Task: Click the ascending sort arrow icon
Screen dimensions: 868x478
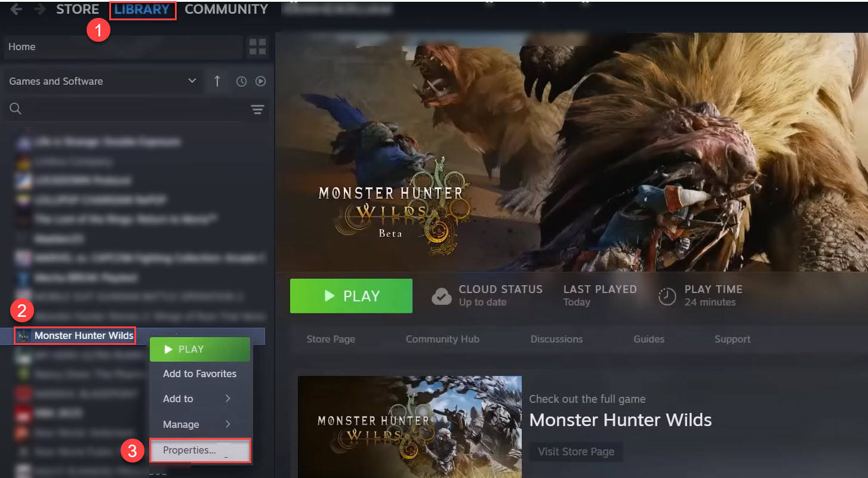Action: (x=217, y=81)
